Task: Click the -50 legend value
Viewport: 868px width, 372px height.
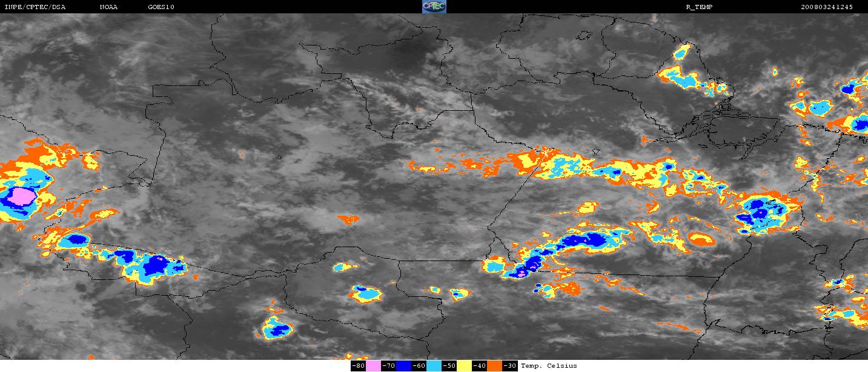Action: (x=449, y=366)
